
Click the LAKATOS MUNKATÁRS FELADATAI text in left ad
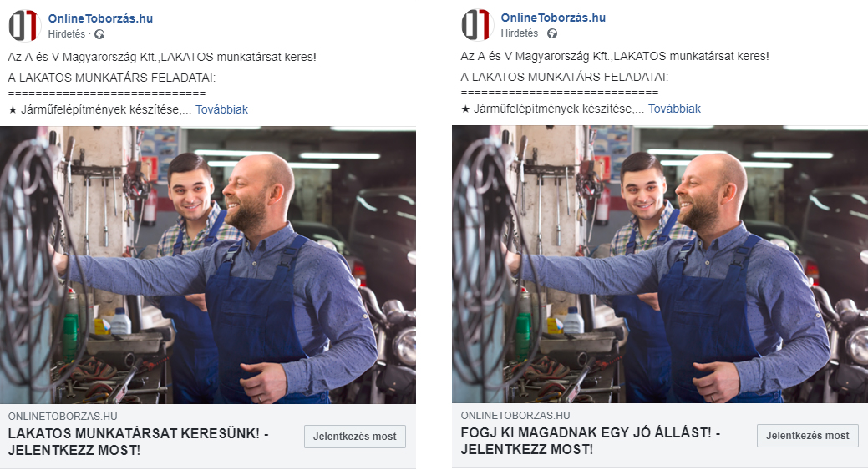click(x=112, y=78)
